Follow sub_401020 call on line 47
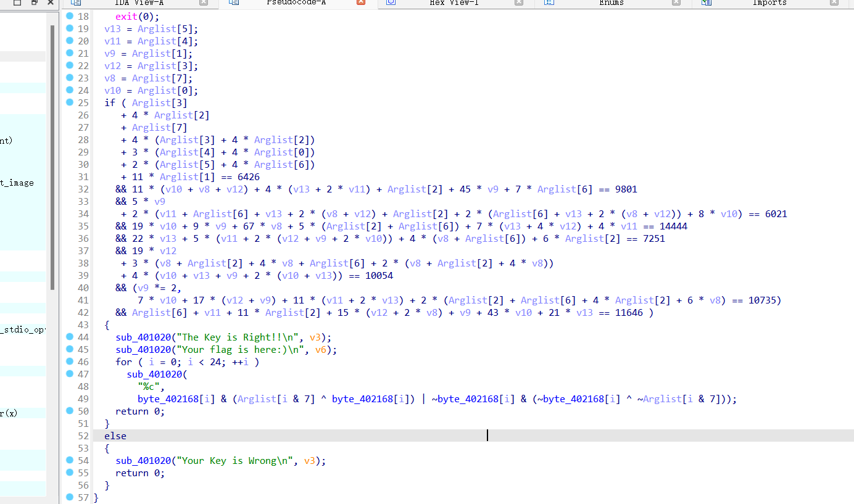Screen dimensions: 854x504 [154, 374]
